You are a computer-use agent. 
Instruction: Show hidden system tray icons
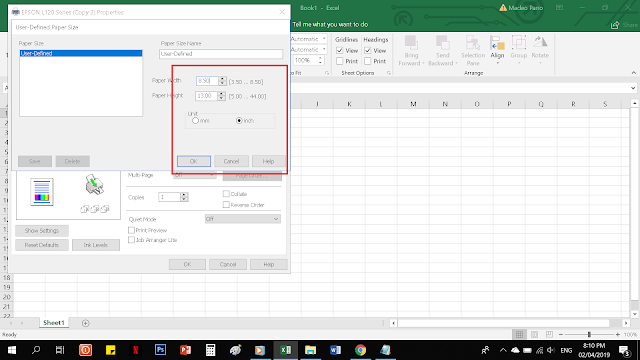pyautogui.click(x=503, y=350)
